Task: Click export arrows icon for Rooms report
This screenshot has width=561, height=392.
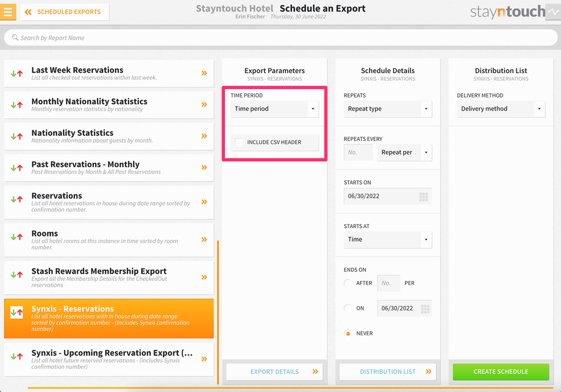Action: (17, 237)
